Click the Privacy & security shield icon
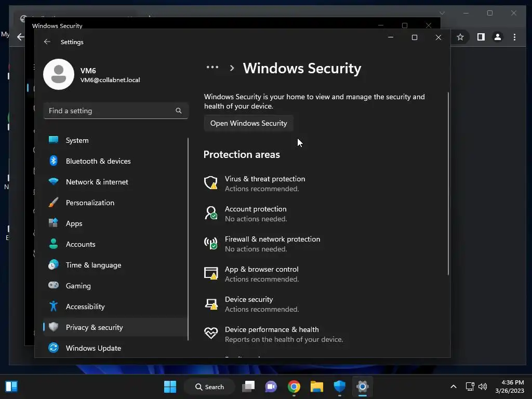Screen dimensions: 532x399 click(54, 327)
